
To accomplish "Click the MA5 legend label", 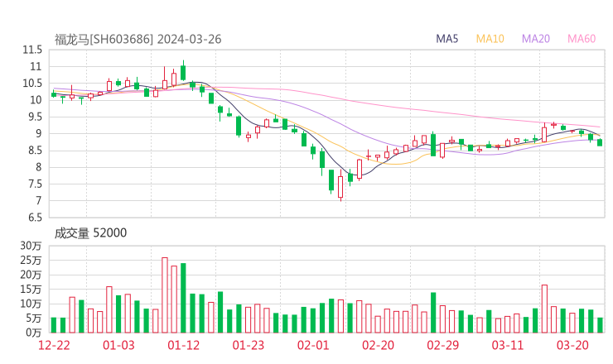I will click(446, 39).
